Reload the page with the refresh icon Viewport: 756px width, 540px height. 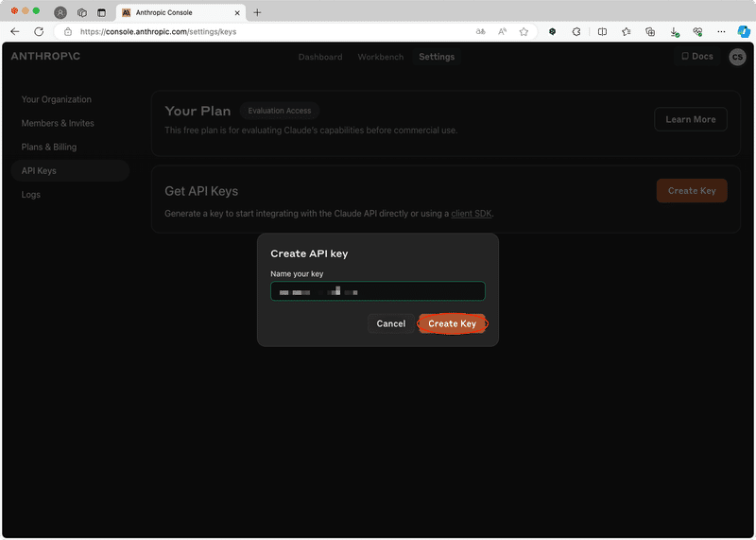click(x=39, y=32)
